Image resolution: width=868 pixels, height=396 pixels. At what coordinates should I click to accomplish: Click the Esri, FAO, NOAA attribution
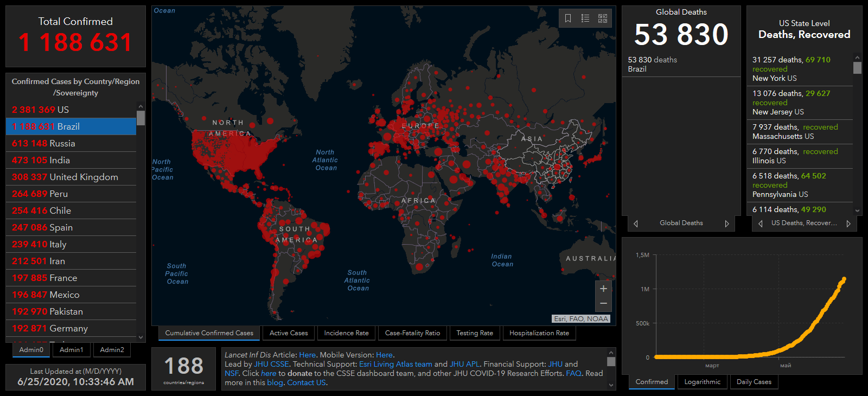coord(581,319)
